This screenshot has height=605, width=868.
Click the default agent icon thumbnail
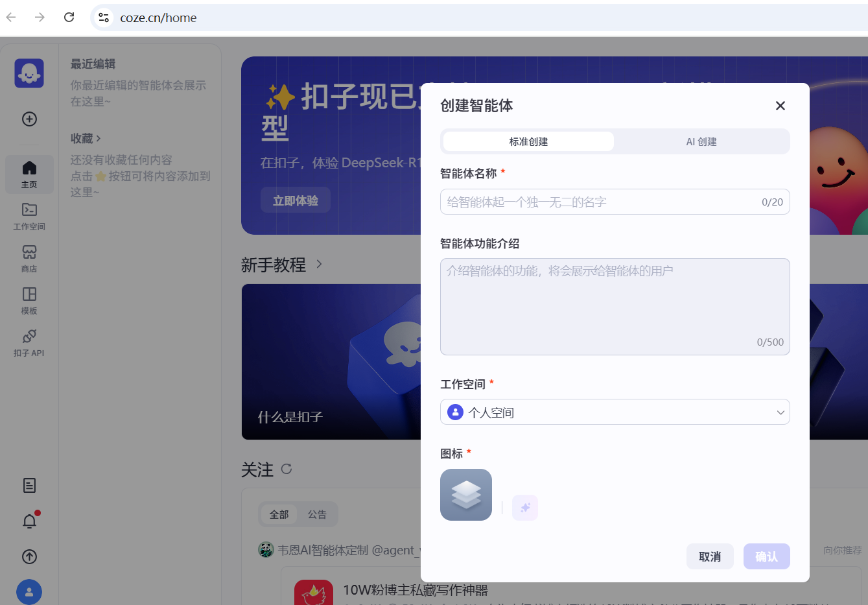coord(466,495)
